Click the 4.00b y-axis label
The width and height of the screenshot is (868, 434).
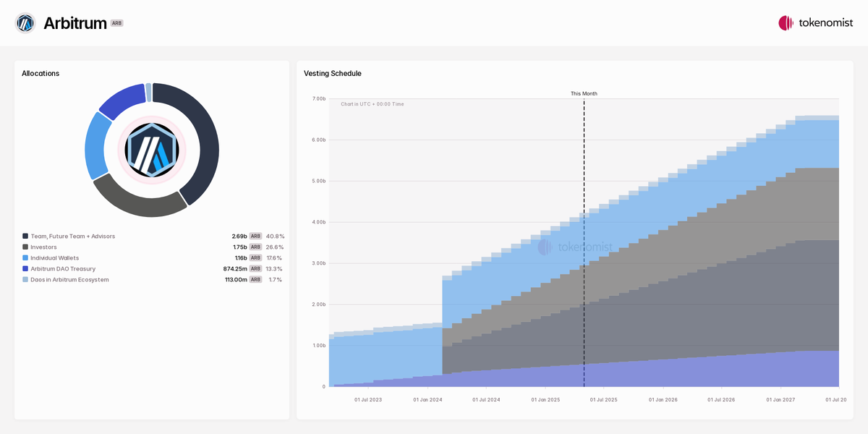point(318,222)
